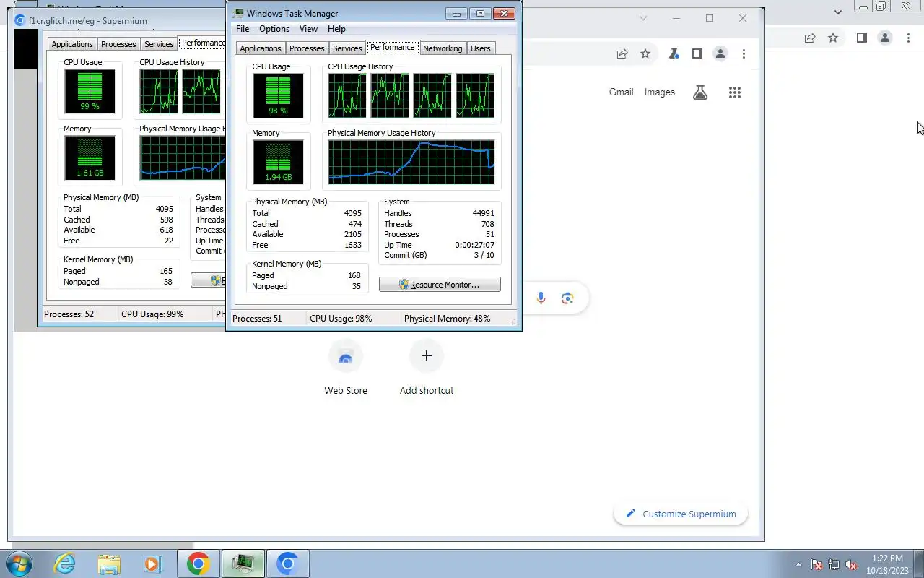Bookmark this tab in inner browser toolbar
Screen dimensions: 924x578
645,53
